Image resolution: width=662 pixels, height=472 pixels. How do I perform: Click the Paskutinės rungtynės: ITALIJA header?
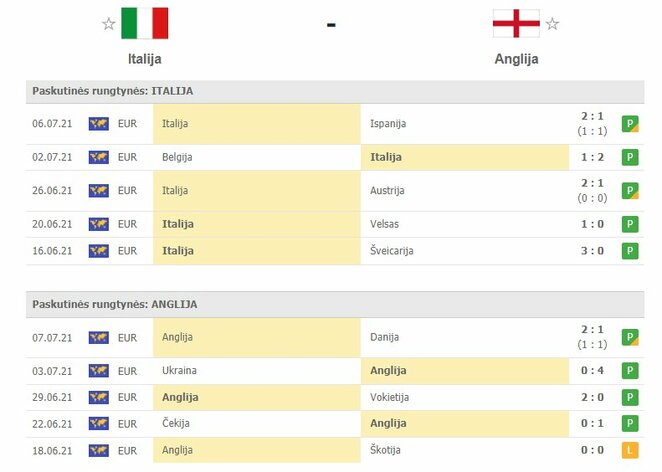[113, 91]
